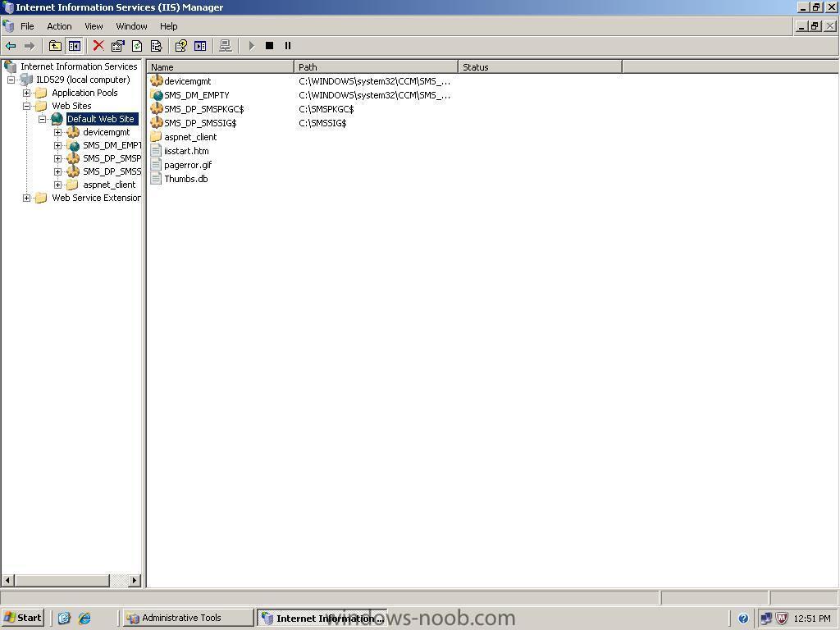Click the Show Desktop quick launch icon
This screenshot has width=840, height=630.
pos(64,619)
